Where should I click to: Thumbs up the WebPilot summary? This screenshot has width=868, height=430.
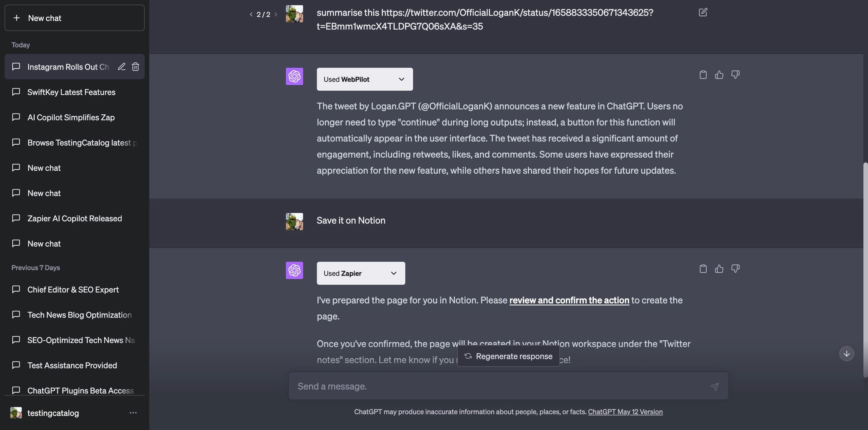click(719, 74)
